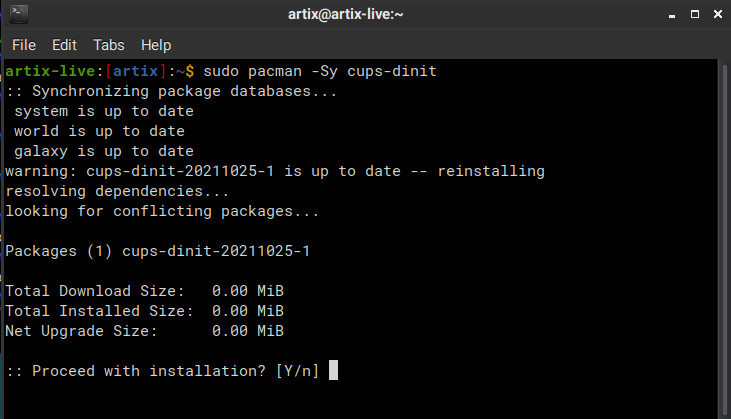Click the artix@artix-live:~ window title
This screenshot has width=731, height=419.
point(365,15)
